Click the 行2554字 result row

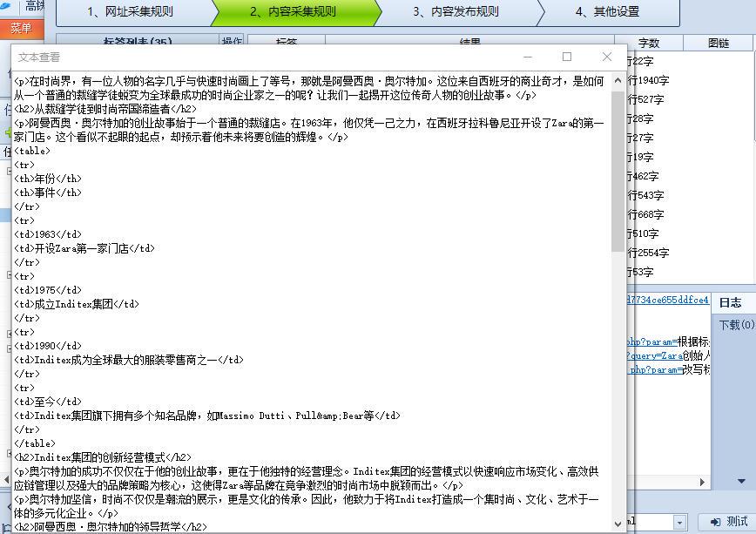[x=648, y=253]
